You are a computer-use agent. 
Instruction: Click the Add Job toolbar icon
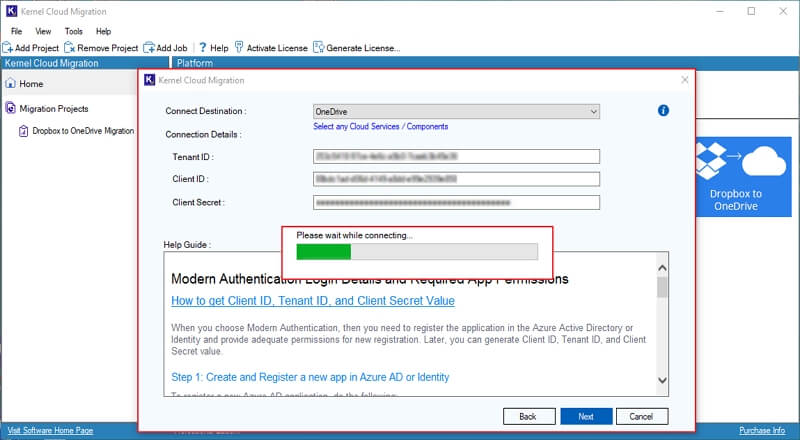pos(149,48)
